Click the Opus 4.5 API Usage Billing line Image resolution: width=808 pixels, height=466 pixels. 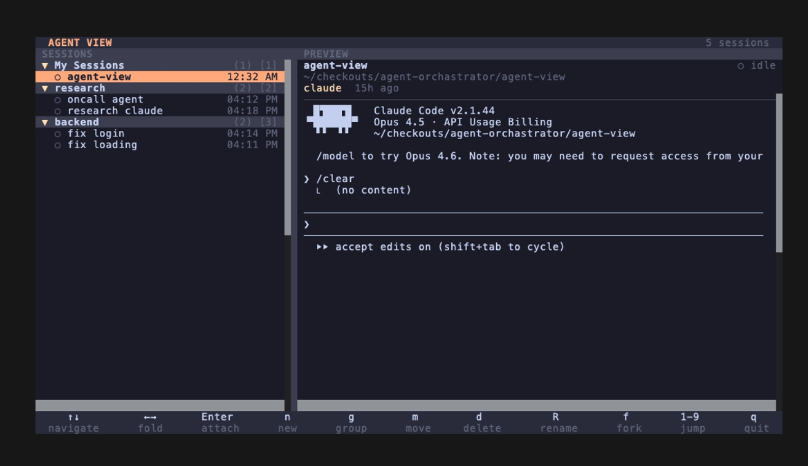(x=463, y=122)
